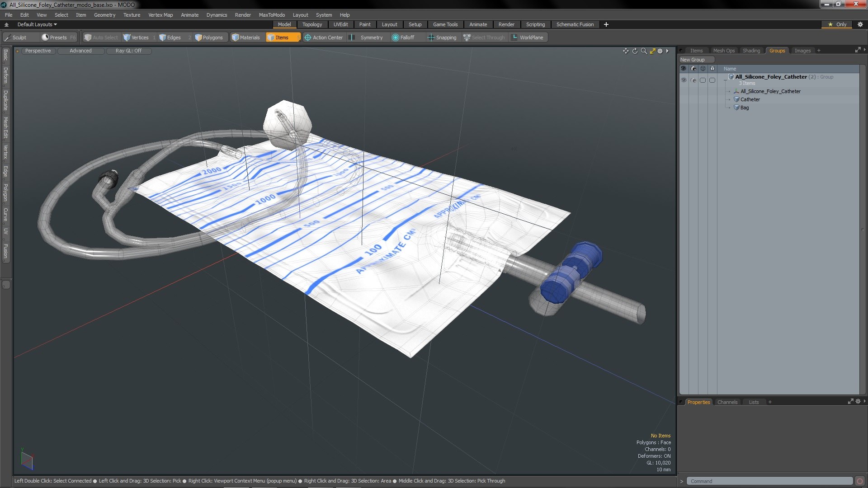Open the Action Center tool
Image resolution: width=868 pixels, height=488 pixels.
click(324, 38)
